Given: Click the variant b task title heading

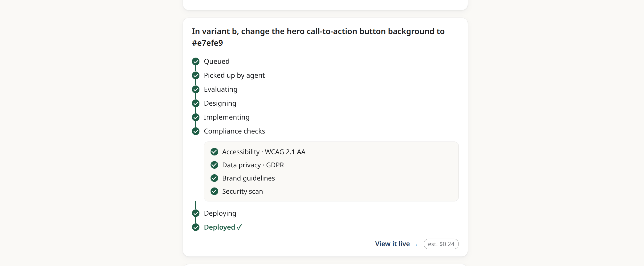Looking at the screenshot, I should click(318, 37).
